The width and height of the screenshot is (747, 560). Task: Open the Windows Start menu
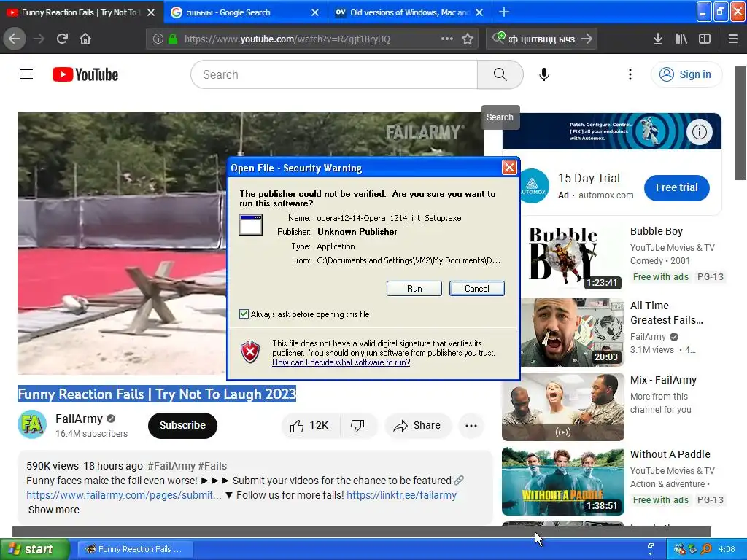click(34, 549)
